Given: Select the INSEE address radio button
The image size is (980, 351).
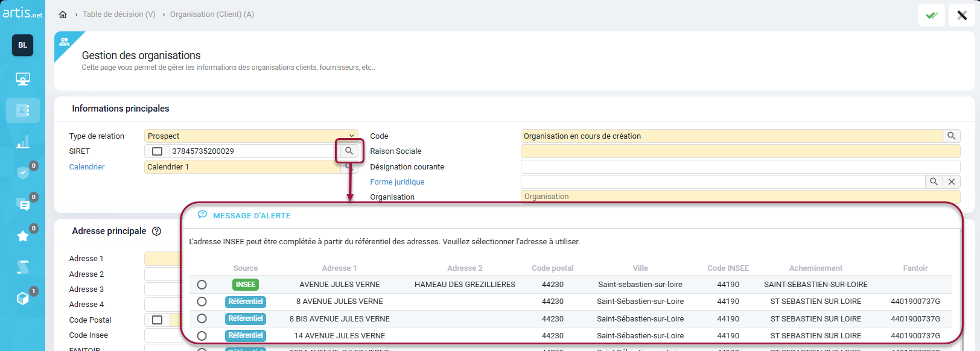Looking at the screenshot, I should point(202,285).
